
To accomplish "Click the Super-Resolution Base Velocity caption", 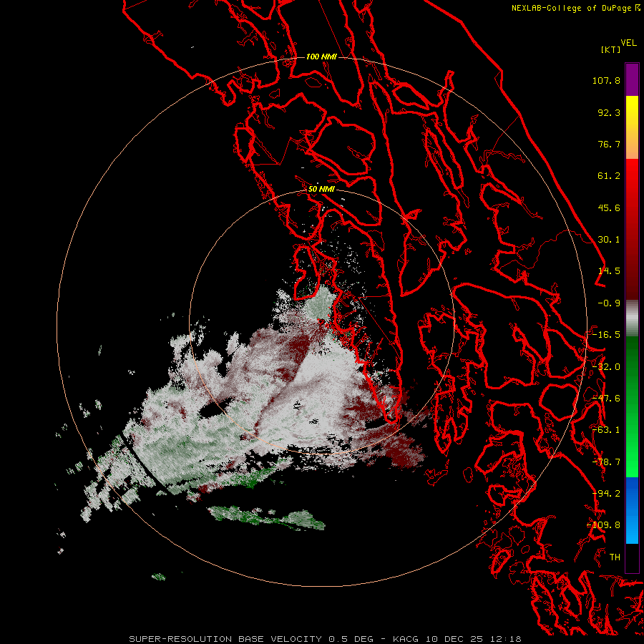I will click(x=325, y=639).
